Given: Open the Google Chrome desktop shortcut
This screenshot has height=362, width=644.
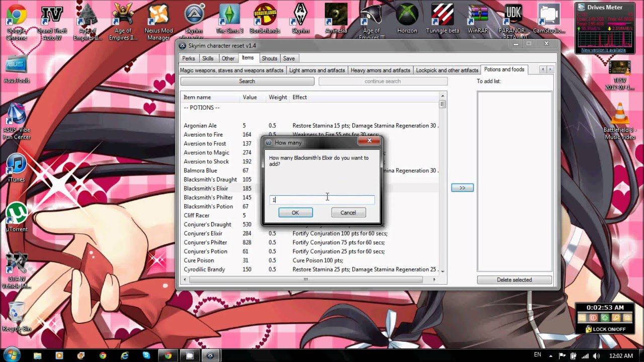Looking at the screenshot, I should point(17,20).
